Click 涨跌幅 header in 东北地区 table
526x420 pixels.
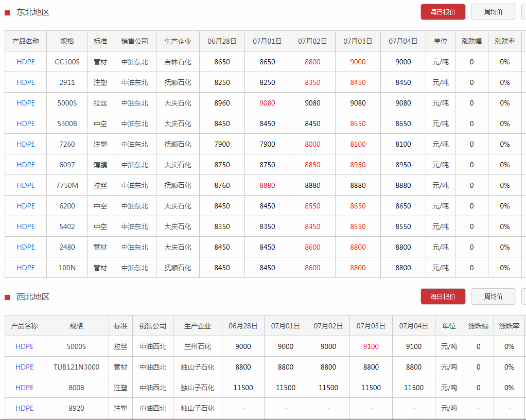(471, 41)
